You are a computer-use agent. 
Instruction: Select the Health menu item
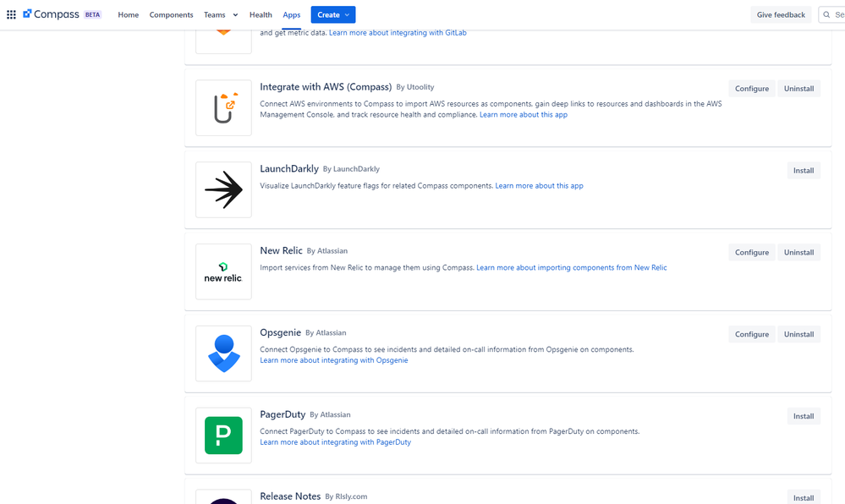pos(260,14)
